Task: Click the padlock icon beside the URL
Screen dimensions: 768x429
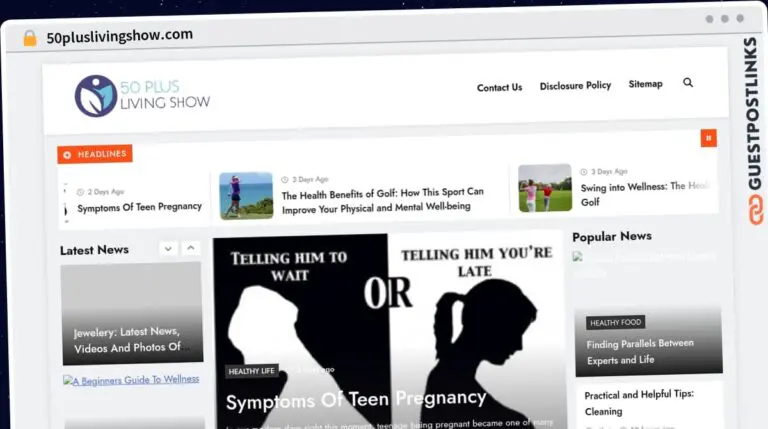Action: point(30,38)
